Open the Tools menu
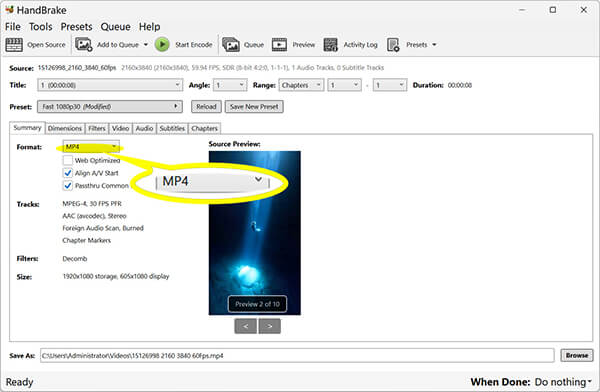This screenshot has height=392, width=600. click(41, 27)
